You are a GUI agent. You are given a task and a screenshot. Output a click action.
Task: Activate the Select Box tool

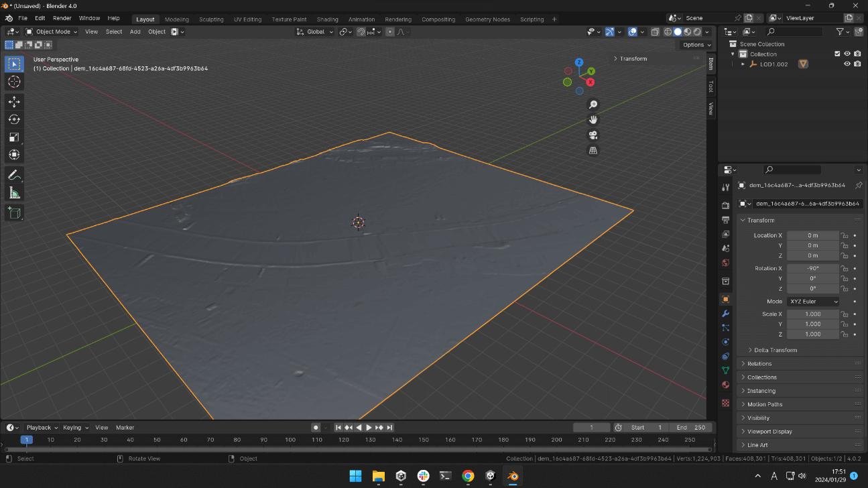(14, 64)
